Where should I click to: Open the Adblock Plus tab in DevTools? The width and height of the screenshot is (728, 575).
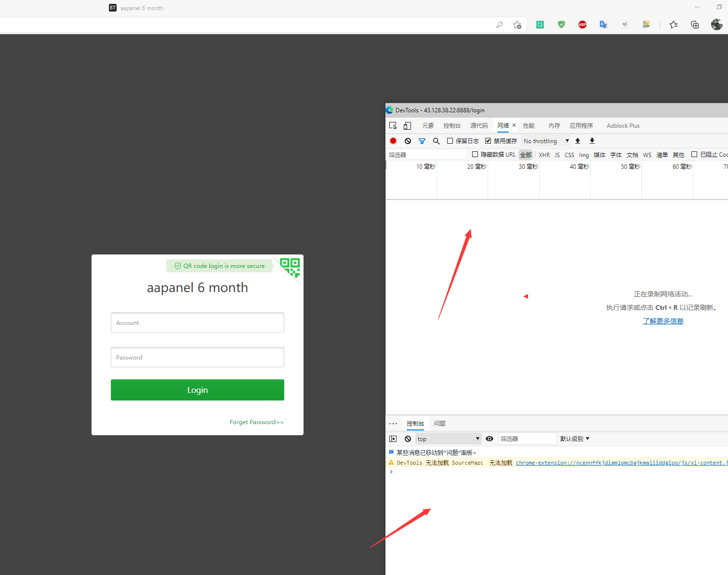[x=623, y=126]
